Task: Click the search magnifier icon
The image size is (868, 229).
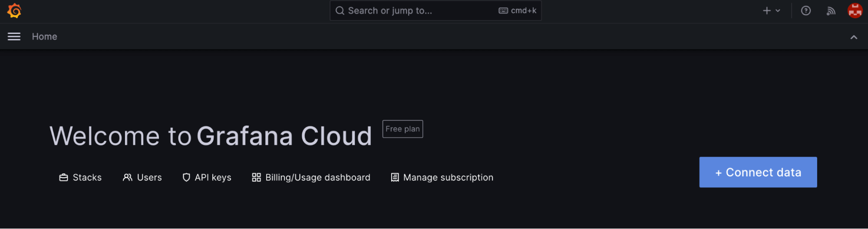Action: pos(340,10)
